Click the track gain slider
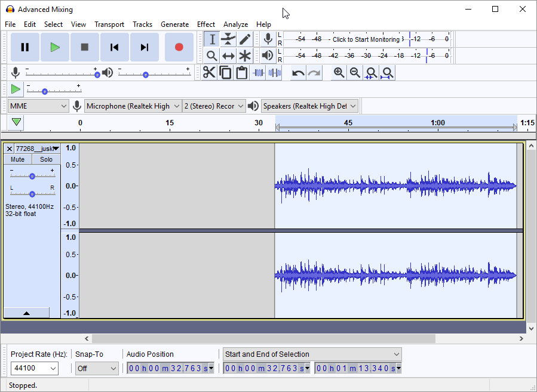 32,176
